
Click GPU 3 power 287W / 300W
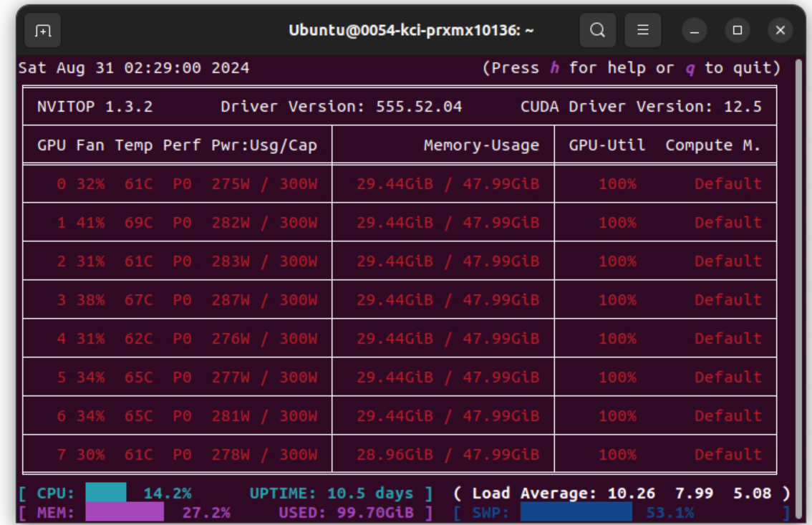[x=264, y=300]
